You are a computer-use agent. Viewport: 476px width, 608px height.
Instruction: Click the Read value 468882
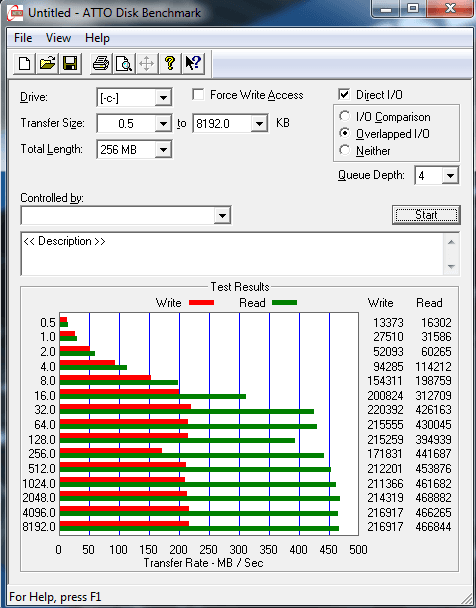click(x=433, y=498)
